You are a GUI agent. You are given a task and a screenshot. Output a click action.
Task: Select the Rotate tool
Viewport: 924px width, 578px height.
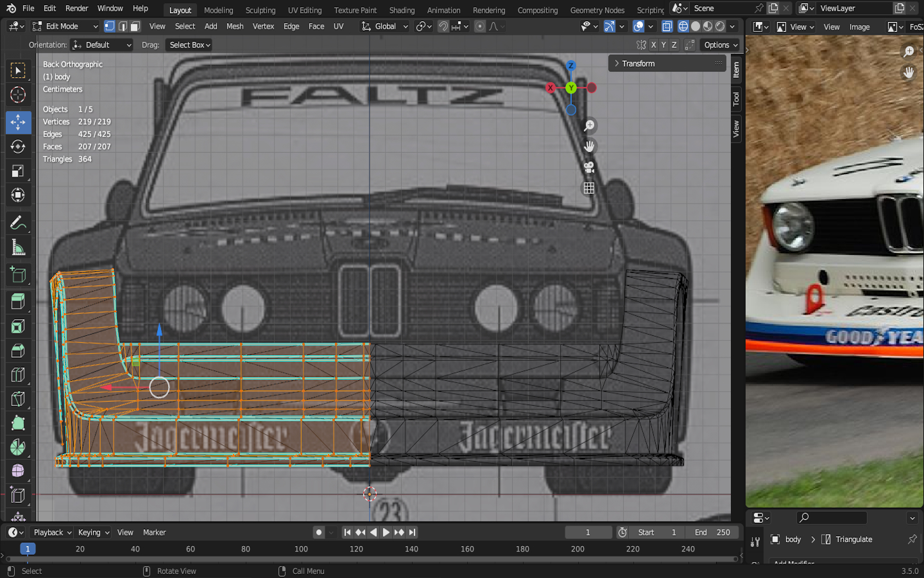tap(18, 146)
